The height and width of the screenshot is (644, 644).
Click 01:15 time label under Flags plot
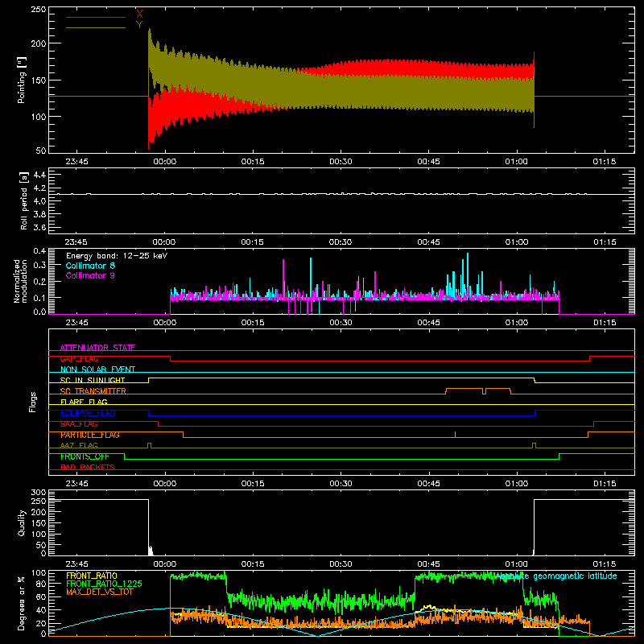[x=605, y=484]
